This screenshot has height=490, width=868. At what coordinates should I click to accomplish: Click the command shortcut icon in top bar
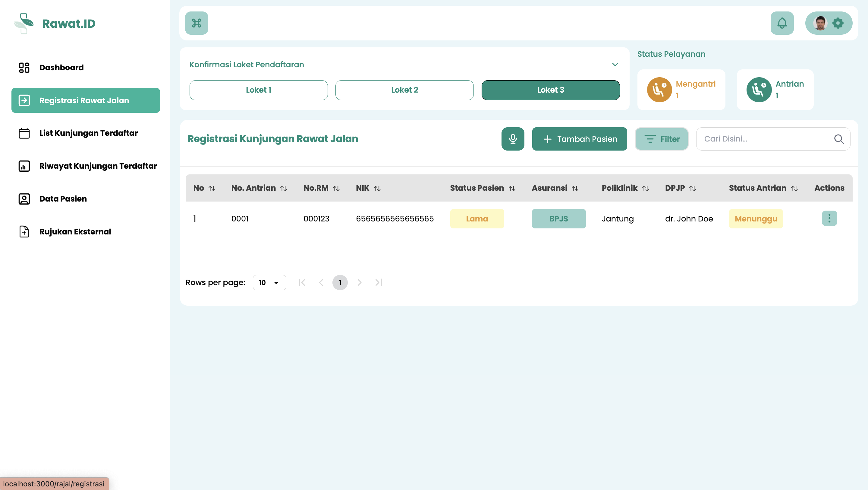click(x=197, y=23)
